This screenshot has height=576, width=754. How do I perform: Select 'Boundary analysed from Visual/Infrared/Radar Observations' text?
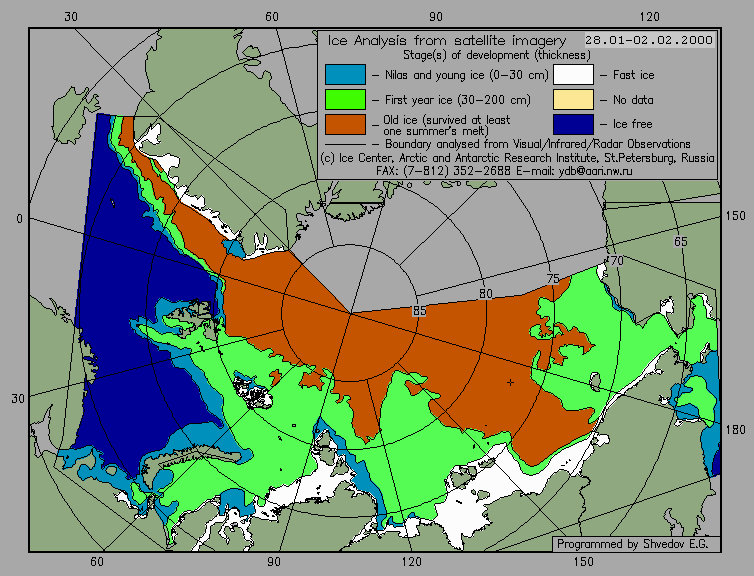(x=538, y=144)
